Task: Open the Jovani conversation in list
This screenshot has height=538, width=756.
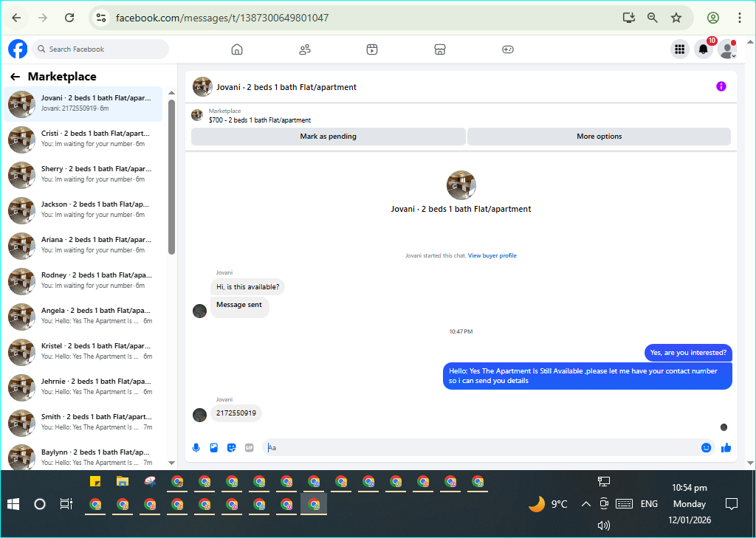Action: tap(83, 104)
